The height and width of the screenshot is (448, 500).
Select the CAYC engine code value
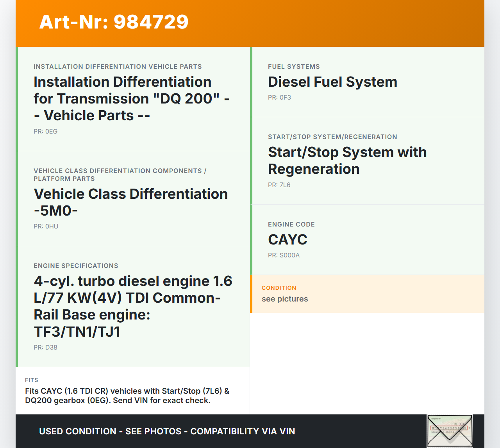click(x=287, y=240)
